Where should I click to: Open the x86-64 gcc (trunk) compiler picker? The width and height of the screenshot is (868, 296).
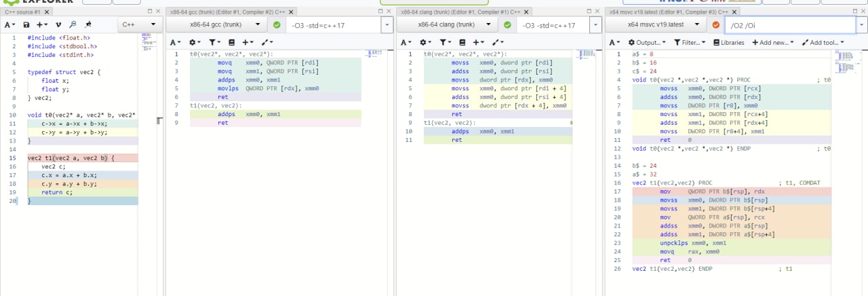point(216,24)
